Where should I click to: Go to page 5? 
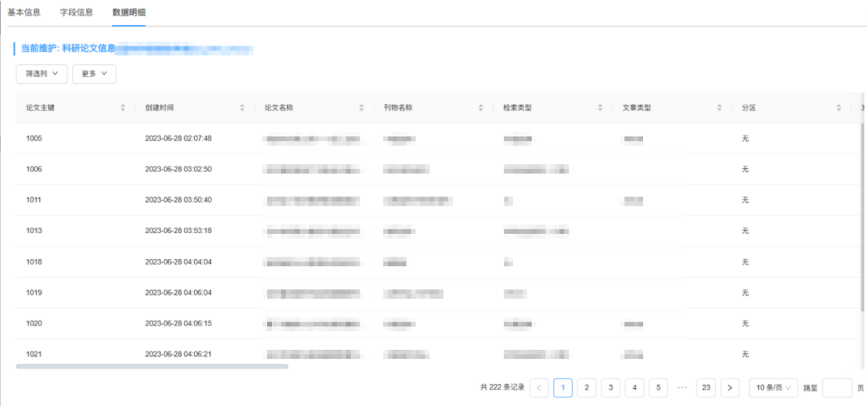[658, 388]
